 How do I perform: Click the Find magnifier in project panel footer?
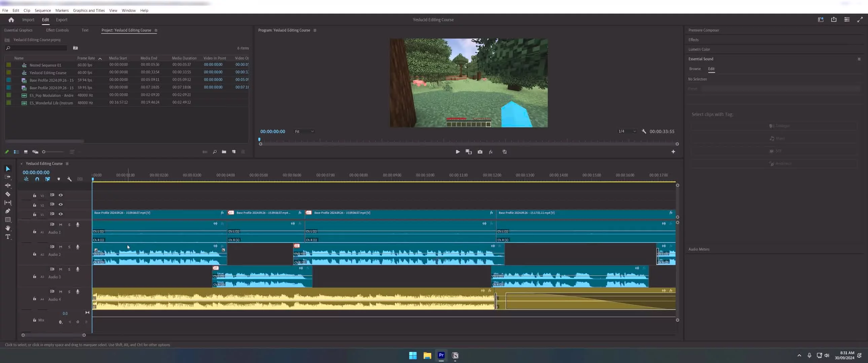(x=215, y=152)
